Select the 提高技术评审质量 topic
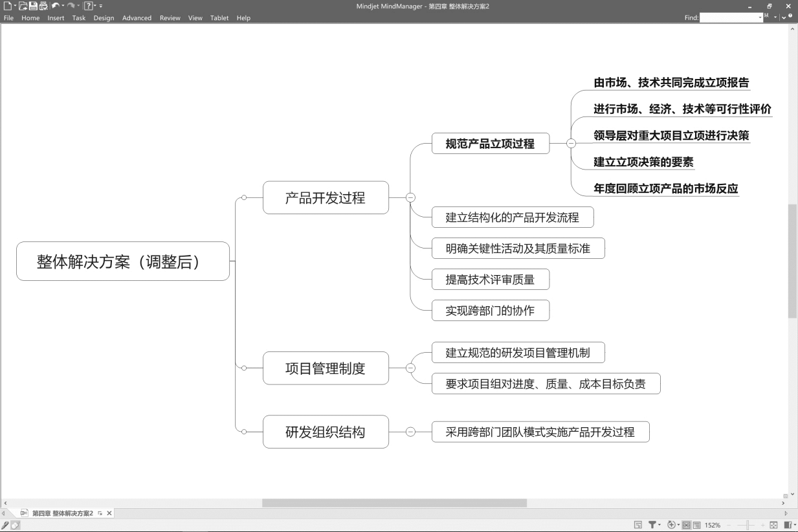Viewport: 798px width, 532px height. (491, 280)
